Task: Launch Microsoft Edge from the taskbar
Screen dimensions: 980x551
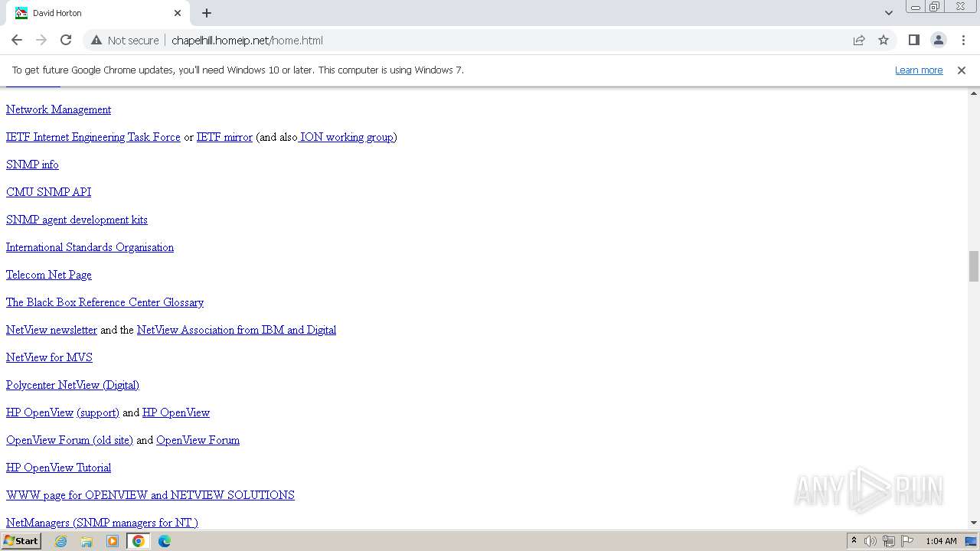Action: [165, 541]
